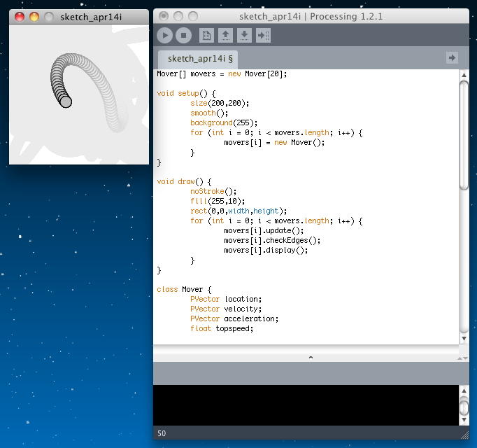Viewport: 477px width, 448px height.
Task: Click the console's scroll up arrow
Action: coord(464,391)
